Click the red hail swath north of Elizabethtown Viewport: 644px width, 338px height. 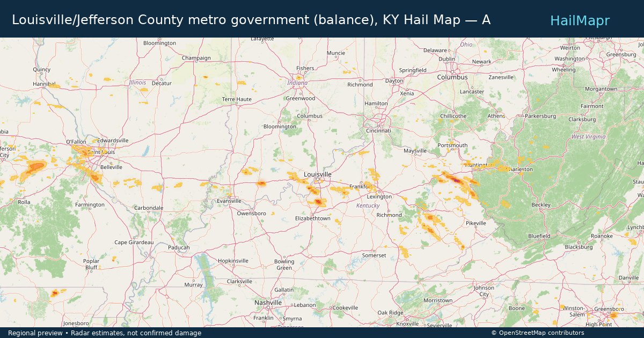tap(319, 202)
